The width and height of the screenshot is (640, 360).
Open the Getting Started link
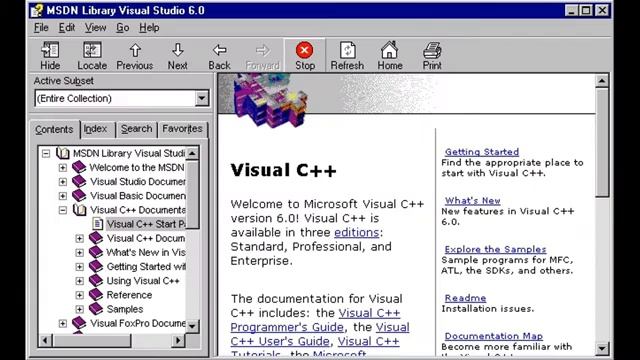(482, 152)
